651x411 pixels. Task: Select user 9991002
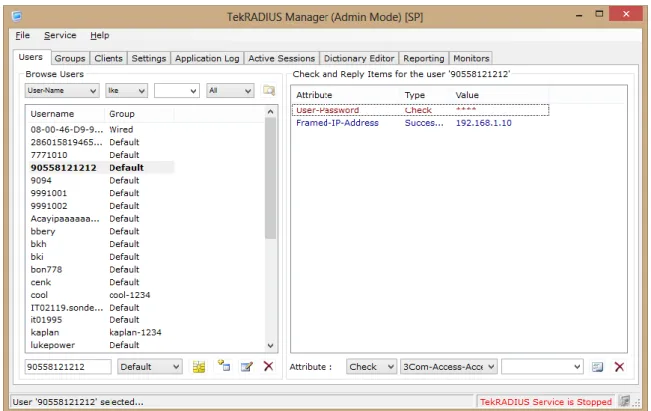click(x=100, y=206)
